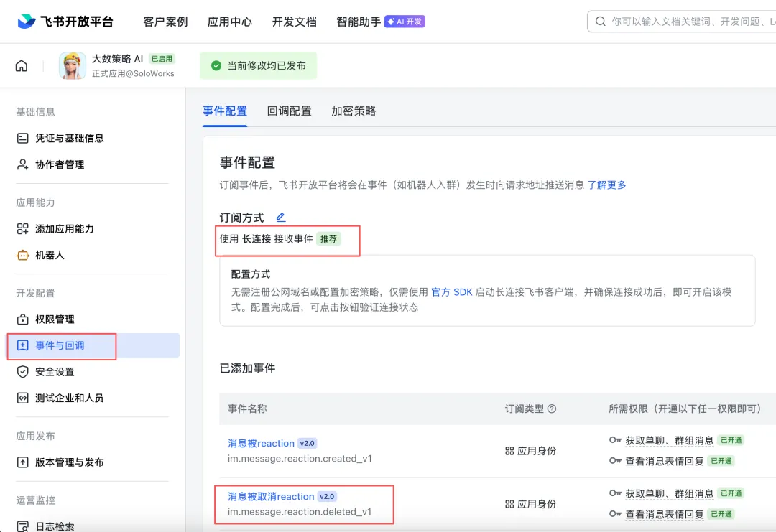
Task: Open the 消息被reaction event link
Action: point(261,443)
